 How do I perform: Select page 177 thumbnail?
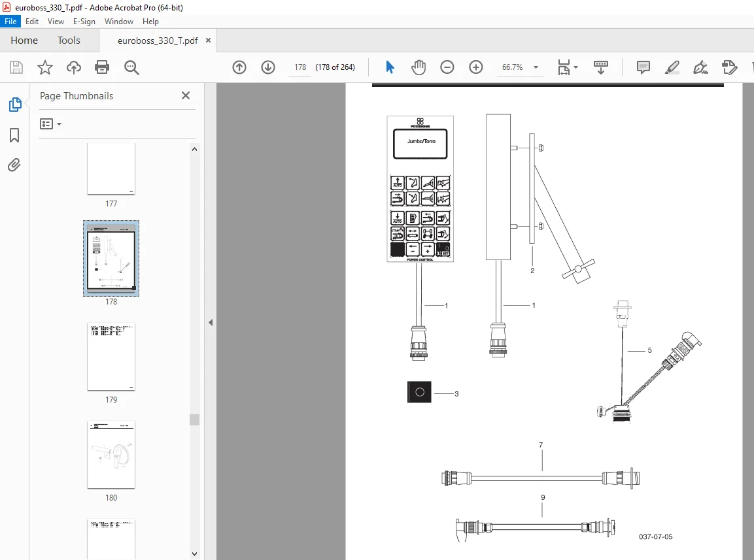click(x=111, y=168)
